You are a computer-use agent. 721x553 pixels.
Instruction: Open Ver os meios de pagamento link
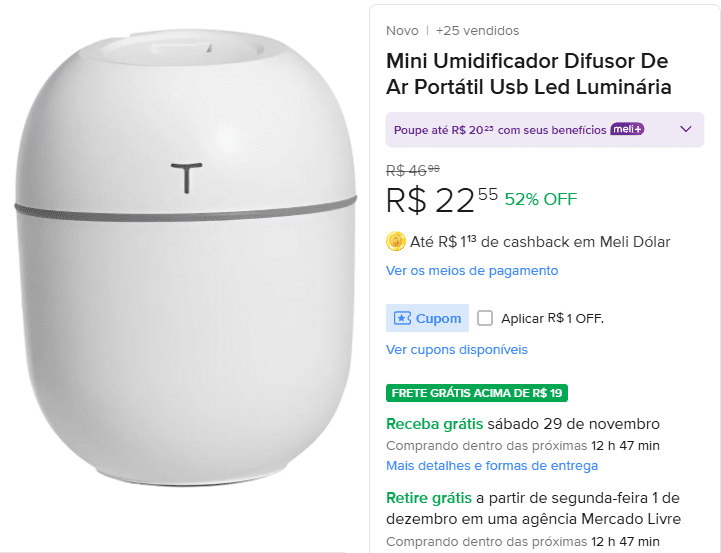pos(472,271)
